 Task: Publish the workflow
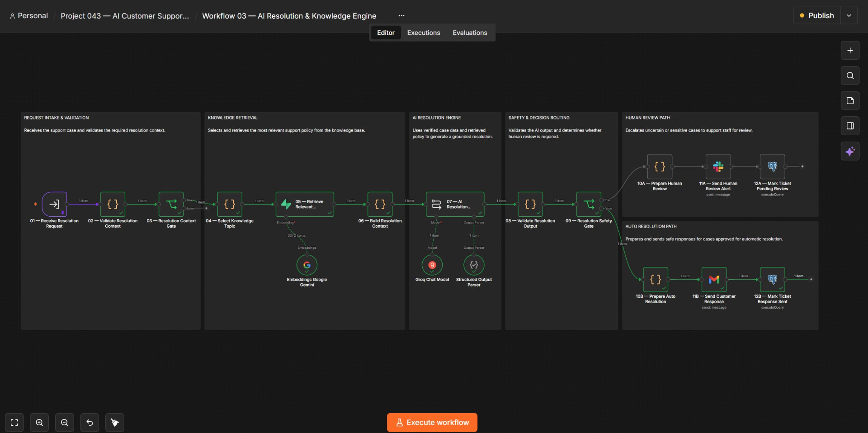817,15
